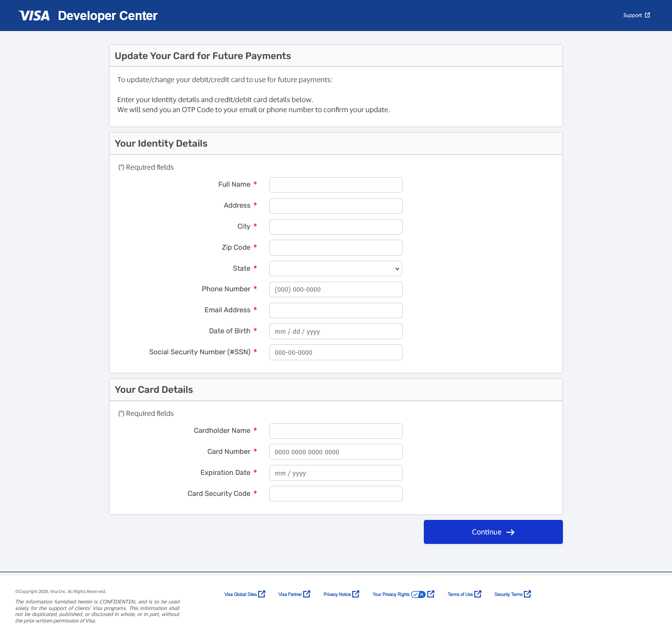This screenshot has width=672, height=631.
Task: Open the Terms of Use link
Action: pyautogui.click(x=460, y=594)
